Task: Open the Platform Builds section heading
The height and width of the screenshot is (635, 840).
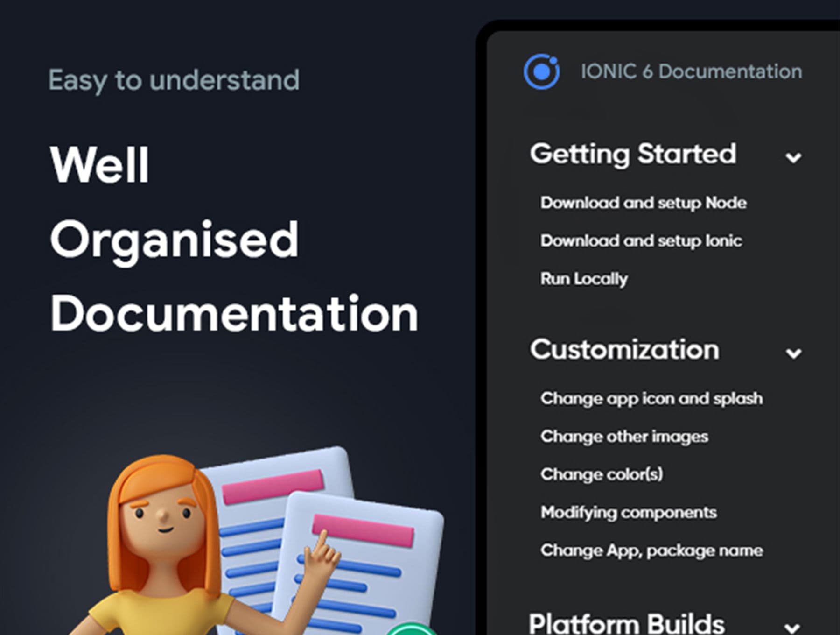Action: pyautogui.click(x=627, y=623)
